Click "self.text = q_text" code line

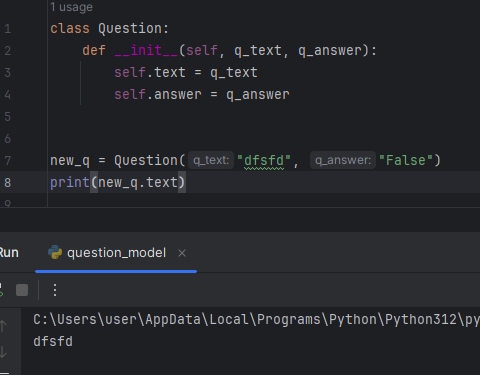click(186, 73)
